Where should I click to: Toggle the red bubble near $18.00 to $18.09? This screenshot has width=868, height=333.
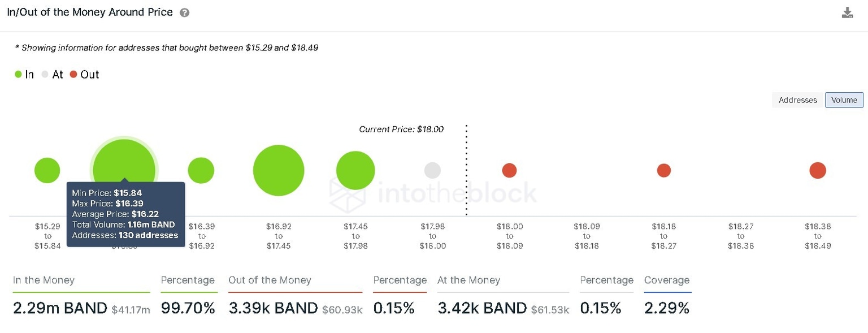(510, 170)
